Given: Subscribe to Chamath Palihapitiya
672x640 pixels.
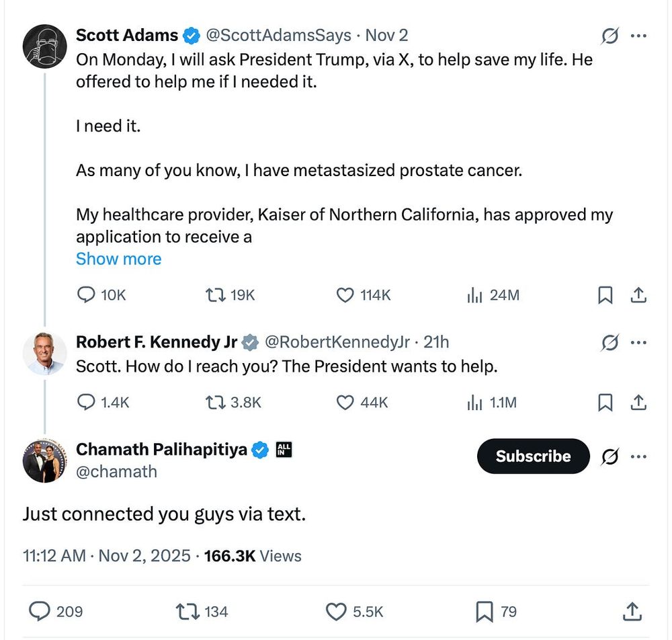Looking at the screenshot, I should point(533,456).
